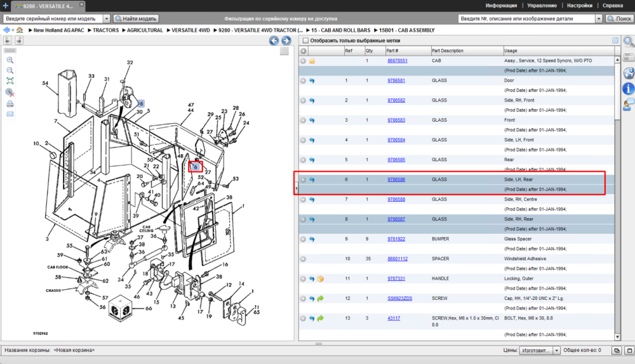Viewport: 635px width, 364px height.
Task: Navigate to VERSATILE 4WD breadcrumb
Action: point(190,30)
